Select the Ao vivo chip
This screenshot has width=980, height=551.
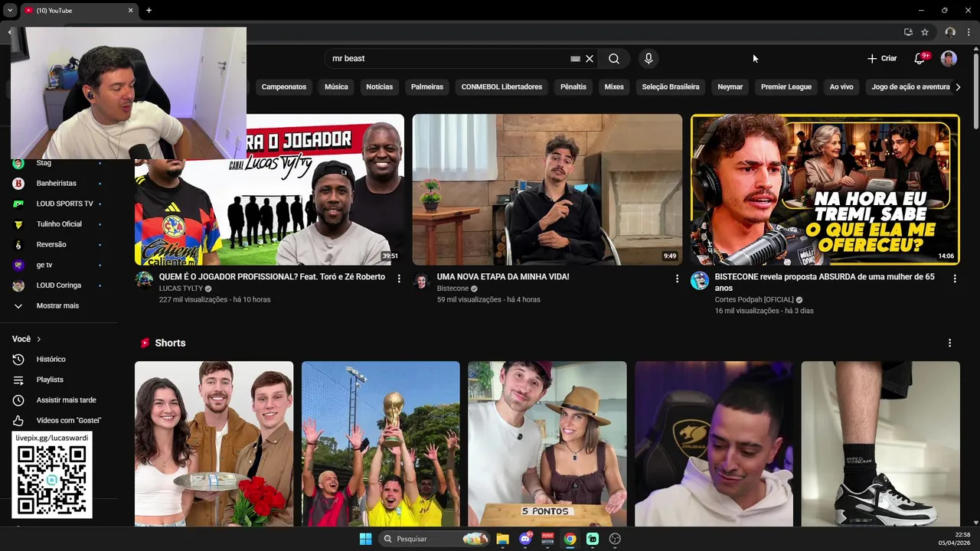(x=841, y=87)
